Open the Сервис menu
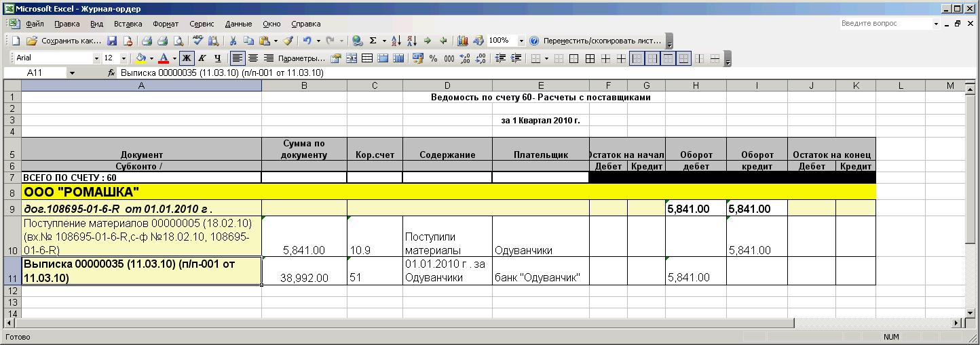 pyautogui.click(x=202, y=24)
